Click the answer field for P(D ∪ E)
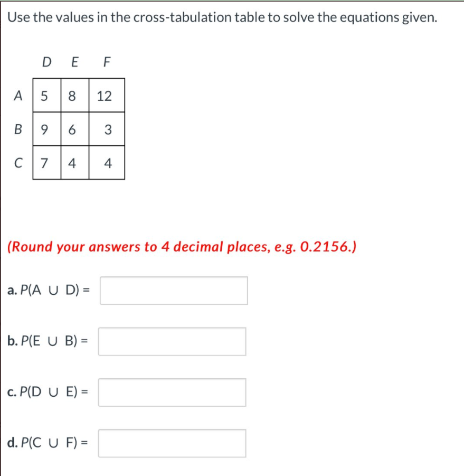 172,392
